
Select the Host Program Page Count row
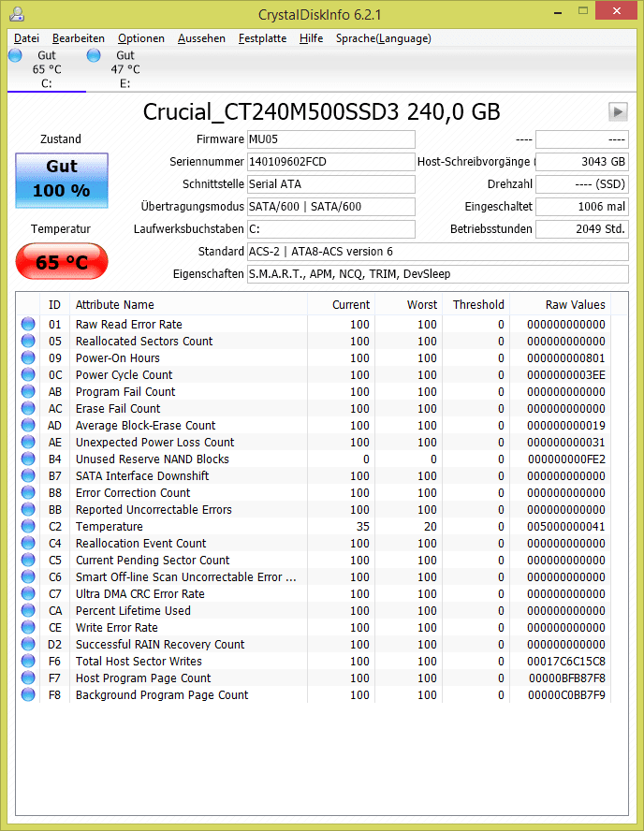315,678
